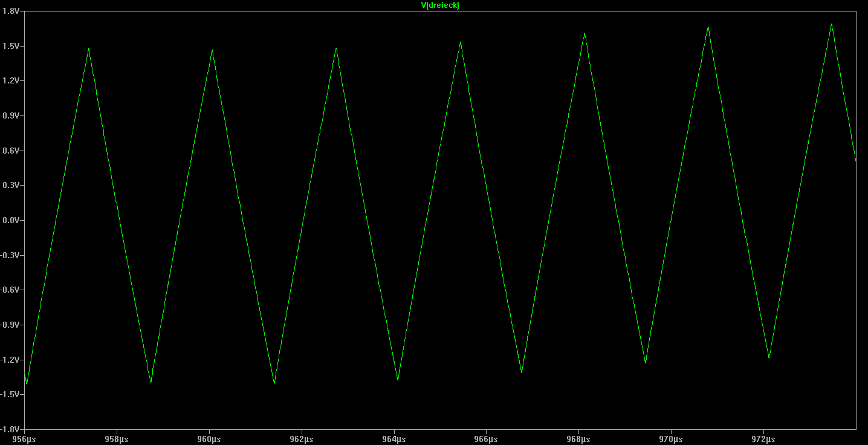This screenshot has width=868, height=445.
Task: Click the 972µs time axis label
Action: [763, 439]
